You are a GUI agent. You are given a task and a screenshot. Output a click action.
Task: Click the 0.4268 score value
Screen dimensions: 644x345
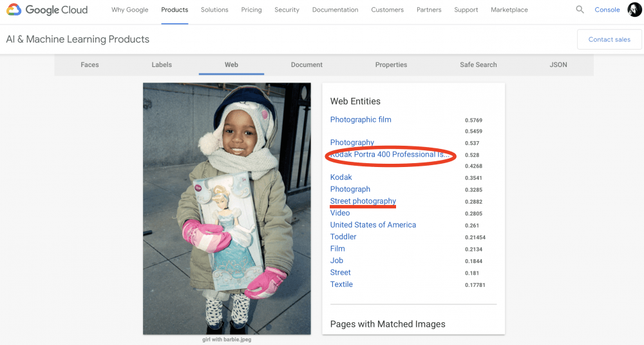coord(473,166)
